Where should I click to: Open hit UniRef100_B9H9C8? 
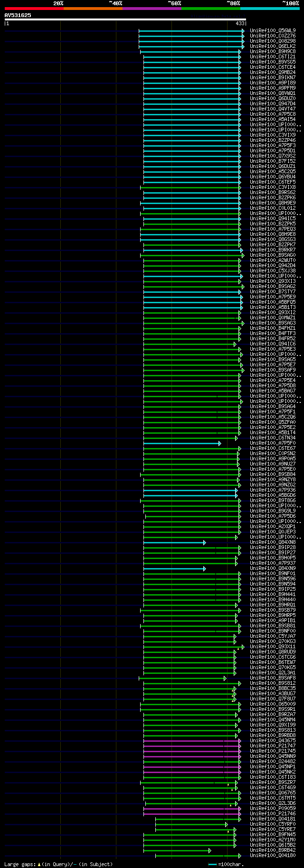tap(273, 52)
